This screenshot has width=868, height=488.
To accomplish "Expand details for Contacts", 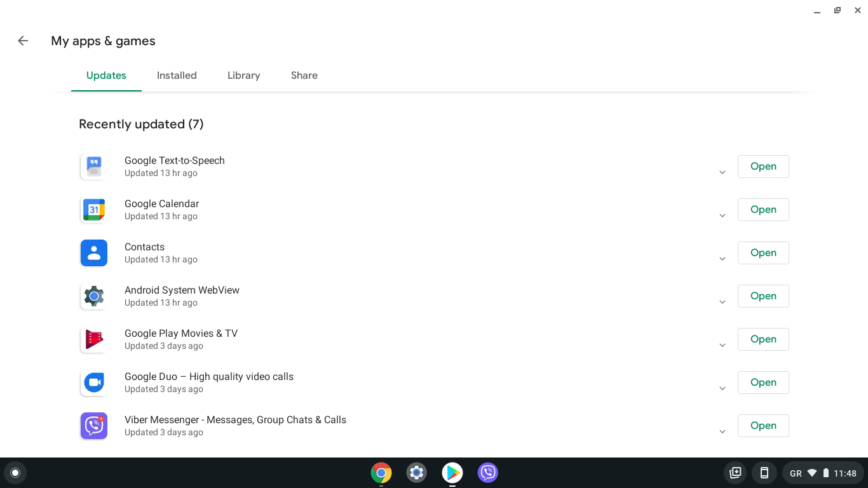I will (722, 259).
